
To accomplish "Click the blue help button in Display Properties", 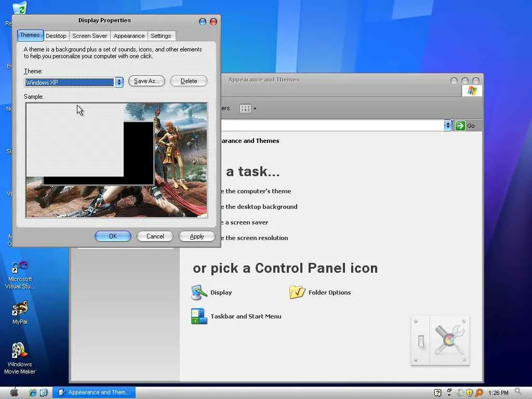I will 203,22.
